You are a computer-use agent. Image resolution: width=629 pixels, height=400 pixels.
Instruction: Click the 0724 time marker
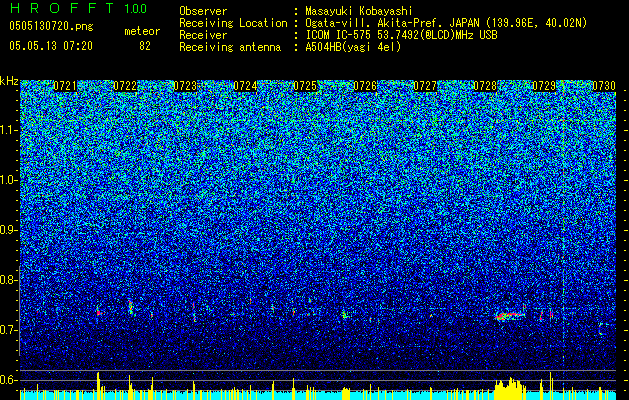[245, 86]
